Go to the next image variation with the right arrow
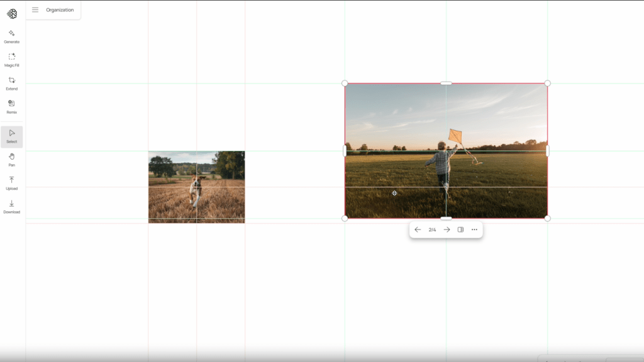 click(447, 229)
